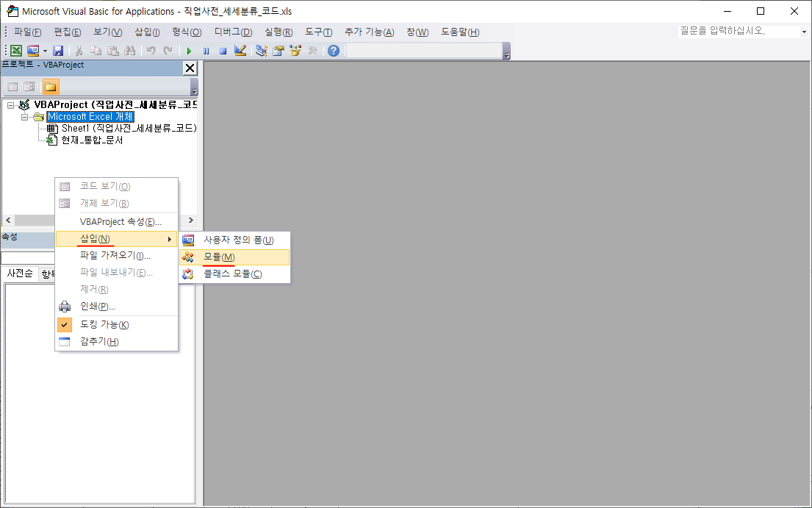Image resolution: width=812 pixels, height=508 pixels.
Task: Open the 도움말(H) menu
Action: click(460, 32)
